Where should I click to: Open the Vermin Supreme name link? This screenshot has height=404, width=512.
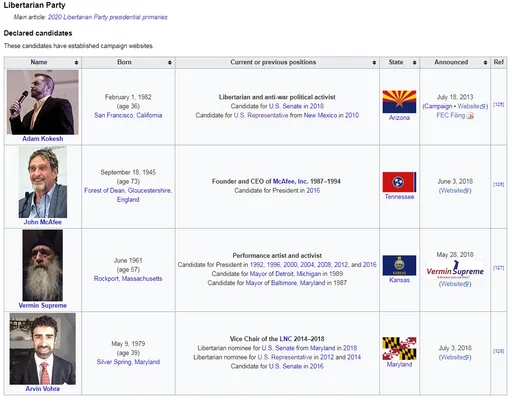(43, 305)
